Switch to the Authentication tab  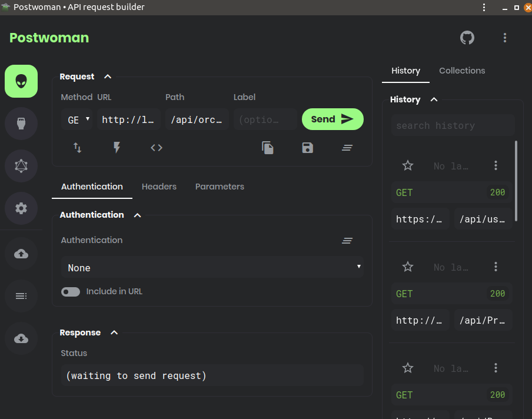pyautogui.click(x=92, y=187)
